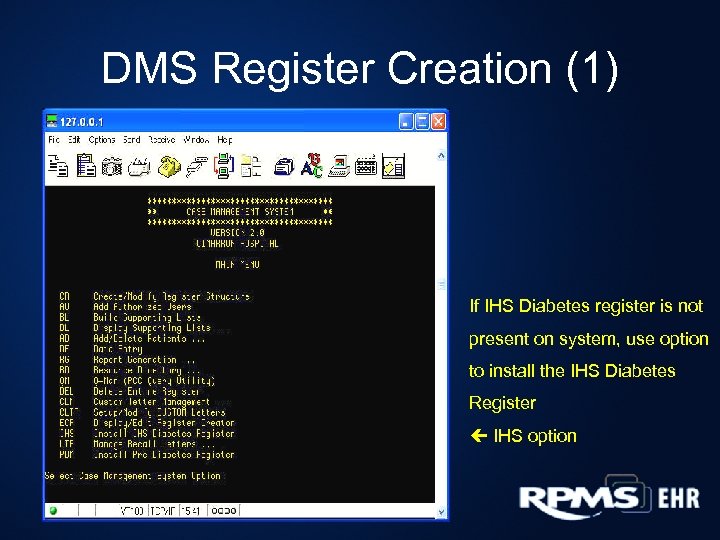Click the blue fax machine icon

point(284,166)
